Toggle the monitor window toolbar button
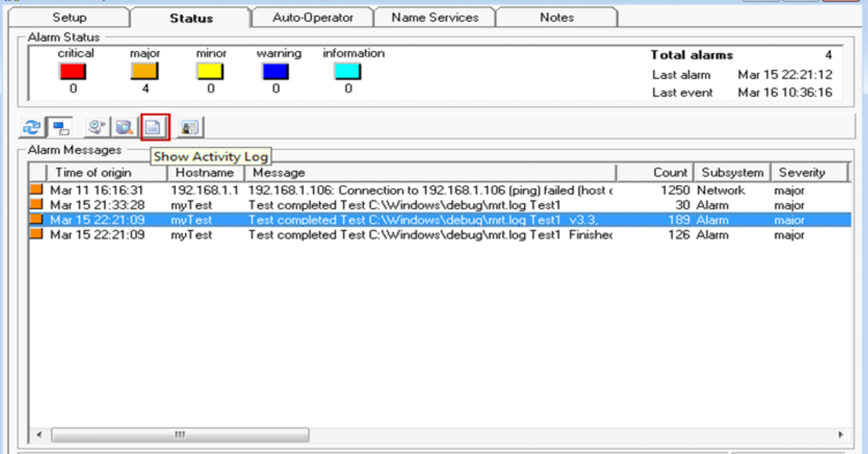The width and height of the screenshot is (868, 454). click(61, 127)
